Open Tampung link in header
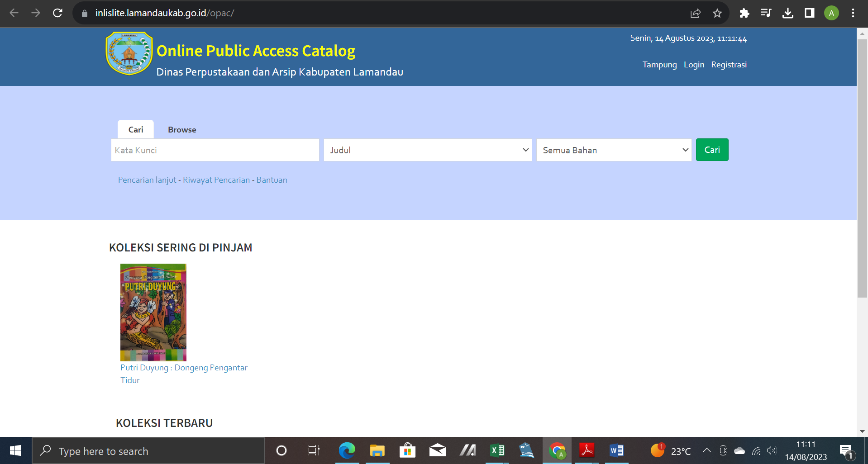868x464 pixels. (659, 65)
